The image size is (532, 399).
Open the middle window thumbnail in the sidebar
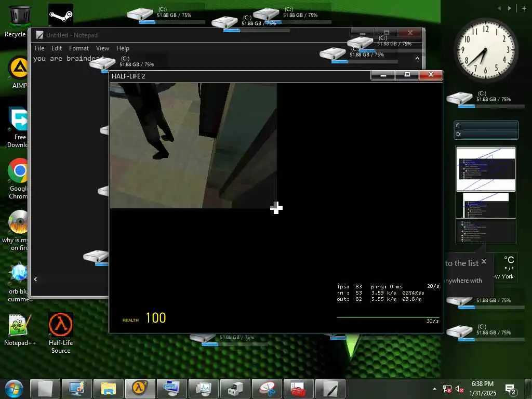486,205
